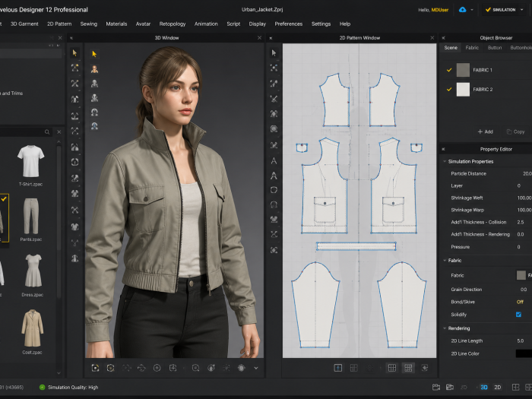Open the dropdown arrow beside the cloud icon
This screenshot has width=532, height=399.
point(472,10)
